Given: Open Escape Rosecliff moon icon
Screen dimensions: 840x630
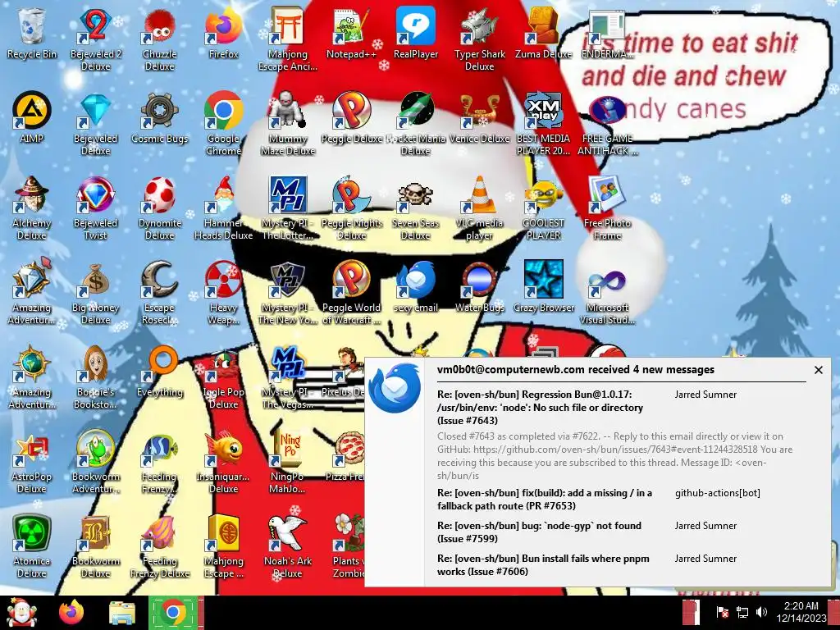Looking at the screenshot, I should (x=160, y=293).
